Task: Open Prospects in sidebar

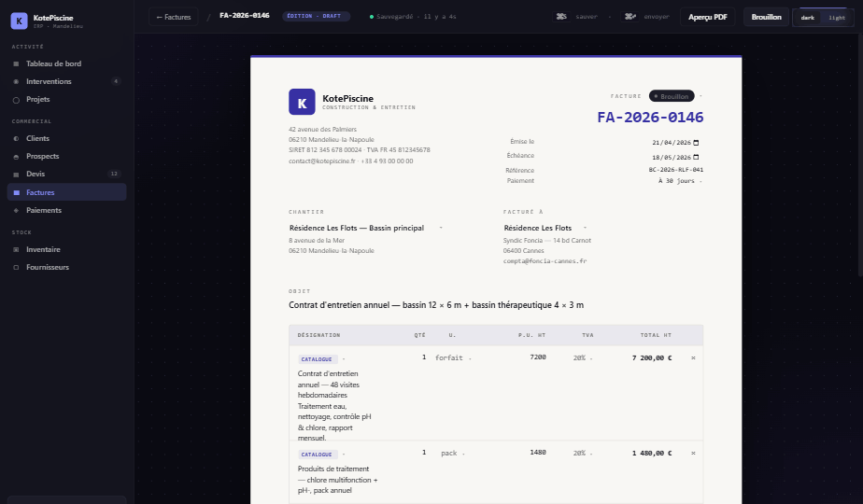Action: coord(66,157)
